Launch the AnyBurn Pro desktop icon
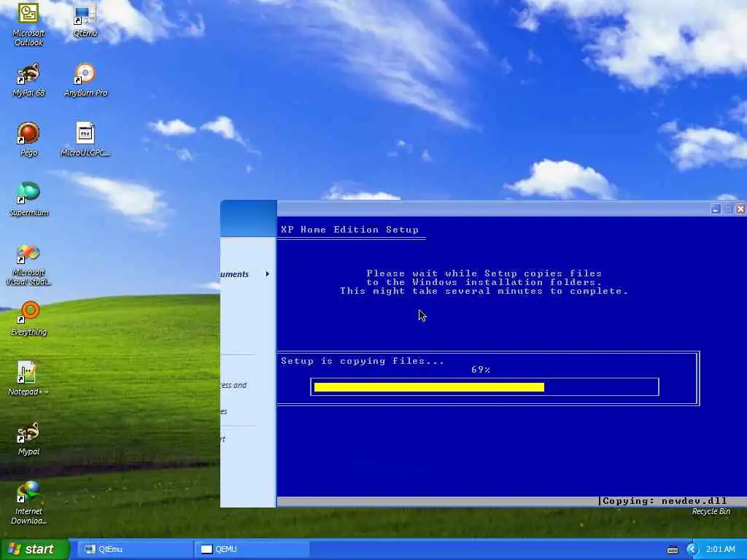Viewport: 747px width, 560px height. 86,79
